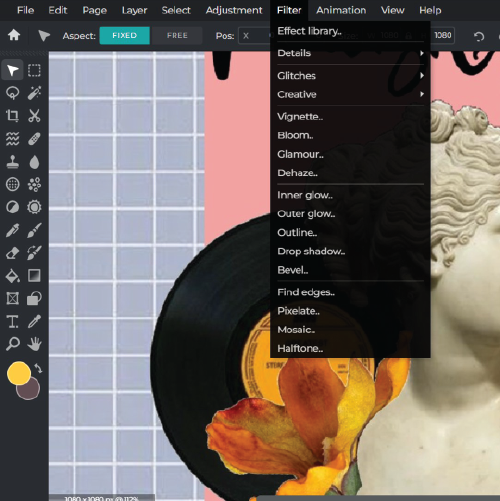The height and width of the screenshot is (501, 500).
Task: Select the Pen tool
Action: 13,230
